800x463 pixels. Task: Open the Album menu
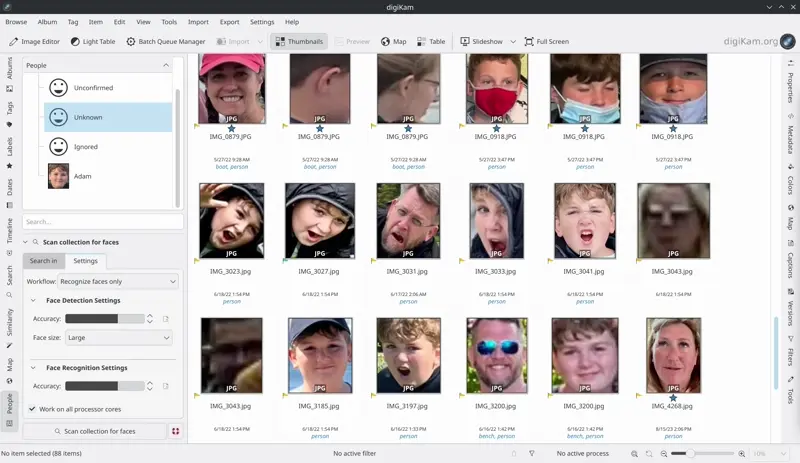47,21
